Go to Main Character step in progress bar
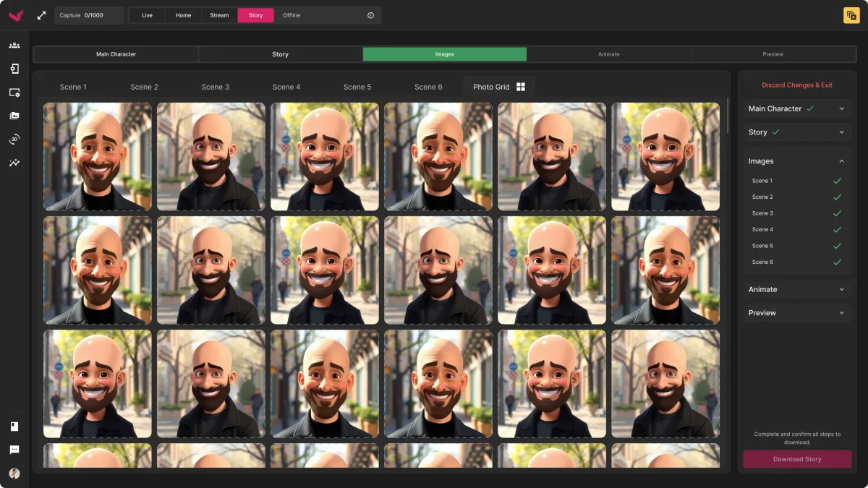The height and width of the screenshot is (488, 868). [116, 54]
